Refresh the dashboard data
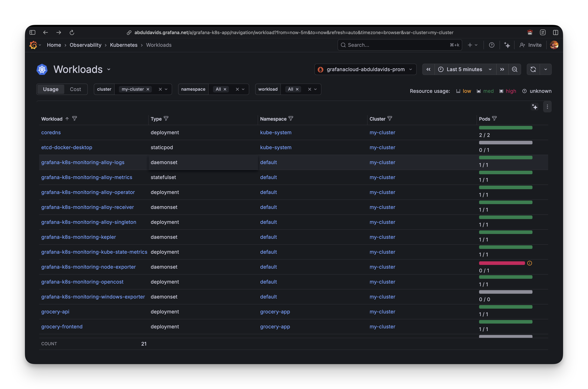Screen dimensions: 588x389 [x=533, y=70]
